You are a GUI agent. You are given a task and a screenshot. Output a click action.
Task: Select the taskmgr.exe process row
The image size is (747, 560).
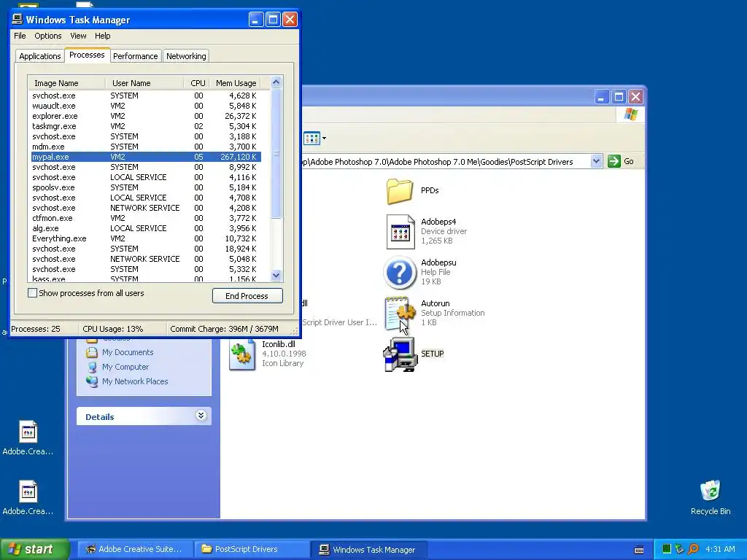[146, 126]
